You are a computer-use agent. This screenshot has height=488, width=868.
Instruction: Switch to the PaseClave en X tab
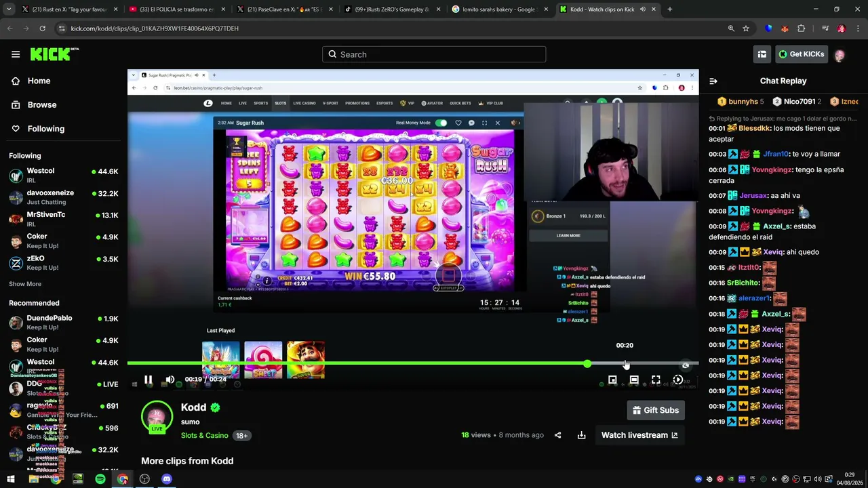pos(285,9)
